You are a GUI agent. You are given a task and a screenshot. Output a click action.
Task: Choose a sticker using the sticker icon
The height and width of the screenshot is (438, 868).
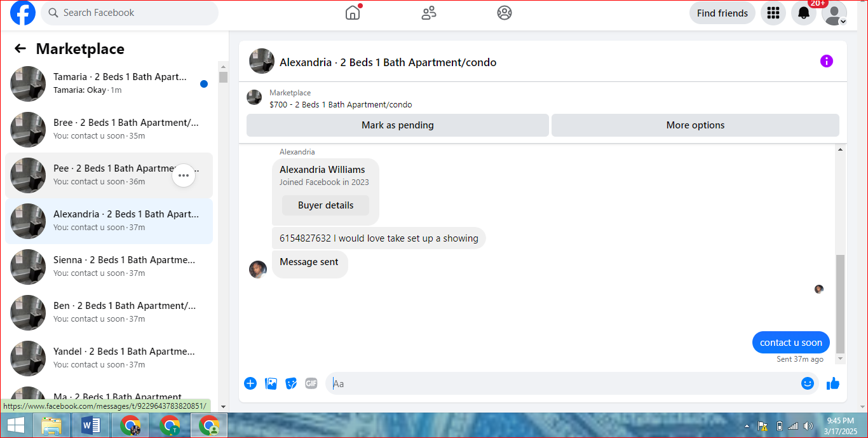pos(291,383)
